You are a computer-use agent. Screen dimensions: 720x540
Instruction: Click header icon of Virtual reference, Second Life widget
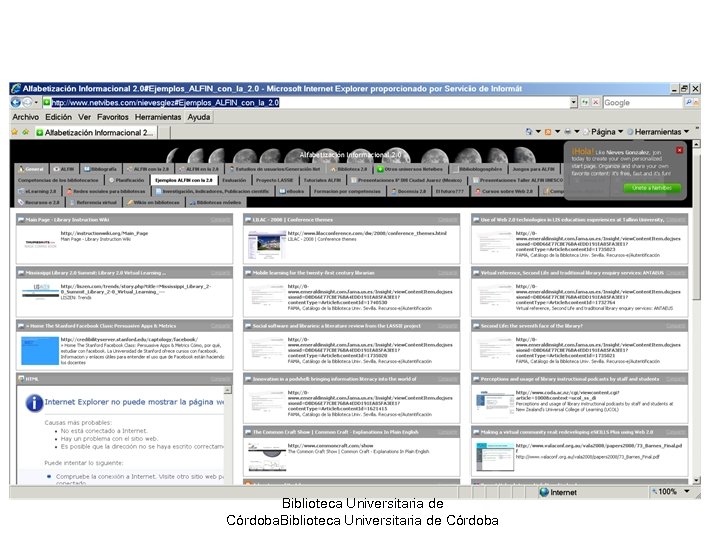click(x=476, y=273)
